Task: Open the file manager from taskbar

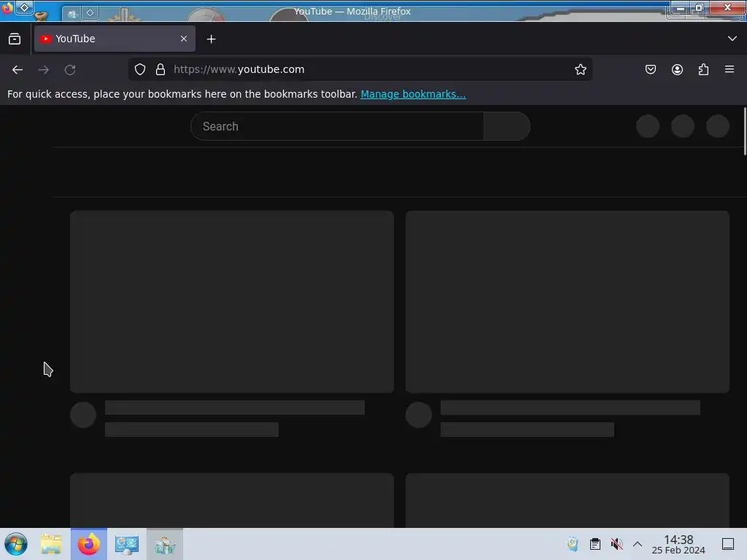Action: click(x=51, y=544)
